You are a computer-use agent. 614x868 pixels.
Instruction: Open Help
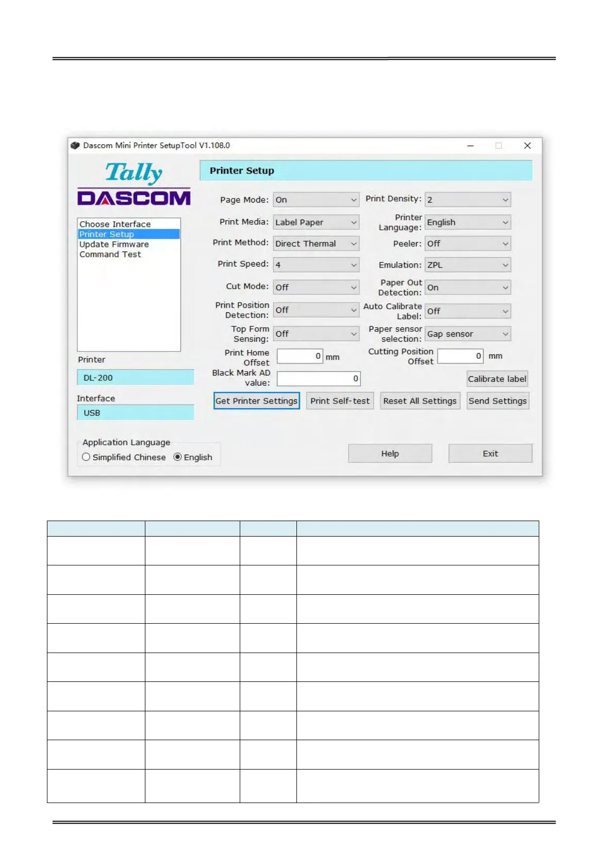(390, 454)
